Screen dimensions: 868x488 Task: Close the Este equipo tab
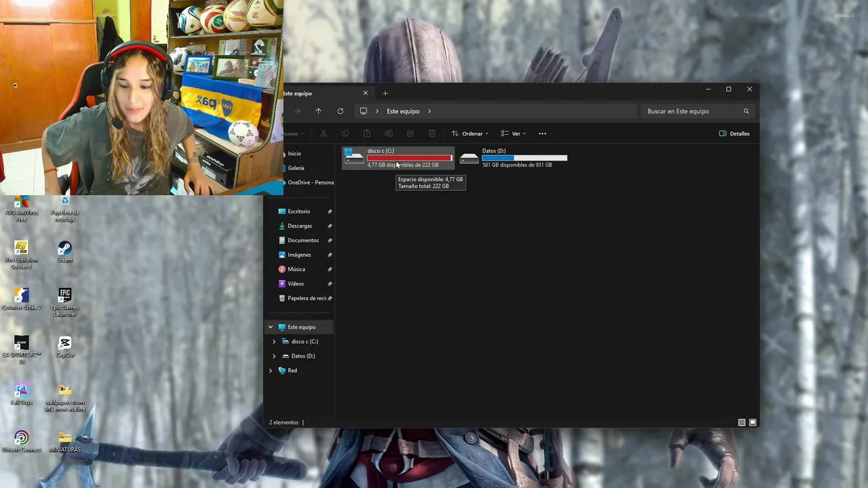point(366,94)
